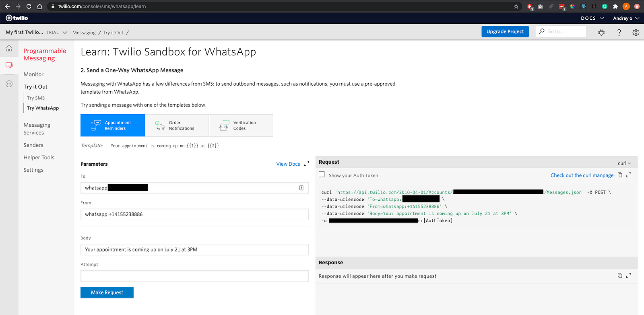Click the Try it Out breadcrumb link
Screen dimensions: 644x315
click(x=113, y=33)
